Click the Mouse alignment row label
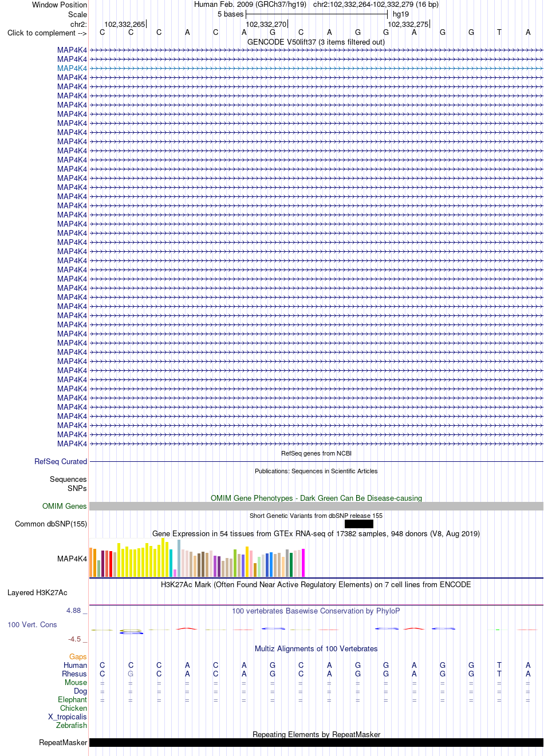544x756 pixels. click(76, 682)
